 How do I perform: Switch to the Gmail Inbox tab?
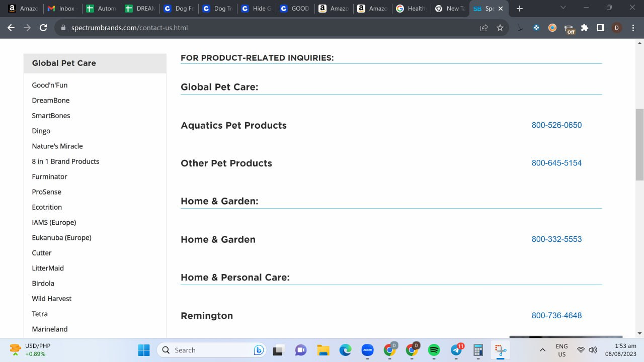pyautogui.click(x=61, y=9)
